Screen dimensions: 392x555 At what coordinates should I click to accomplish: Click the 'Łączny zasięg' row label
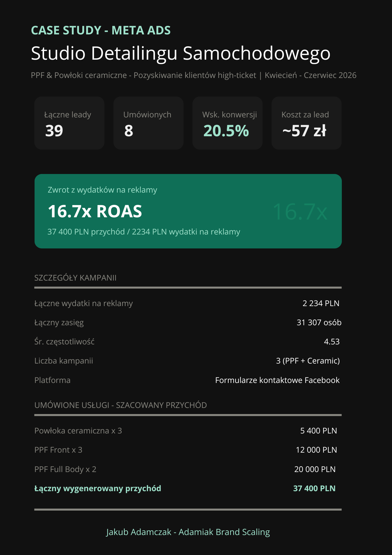[x=59, y=322]
